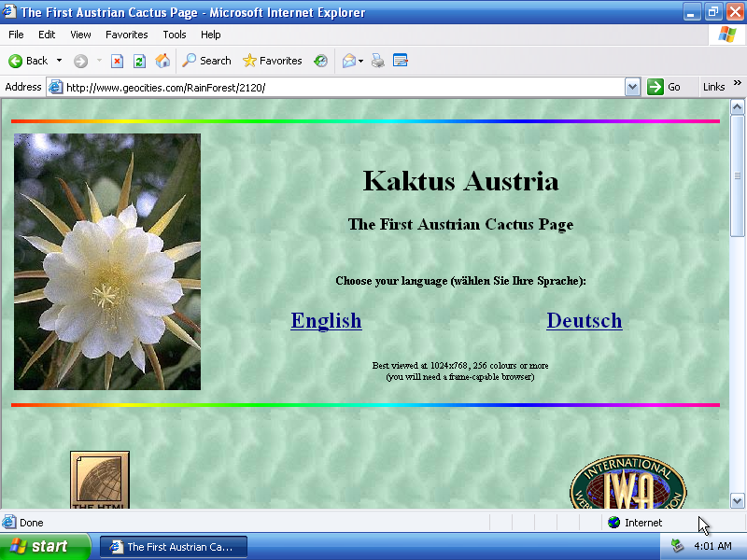Expand the Links toolbar chevron
This screenshot has height=560, width=747.
[738, 83]
